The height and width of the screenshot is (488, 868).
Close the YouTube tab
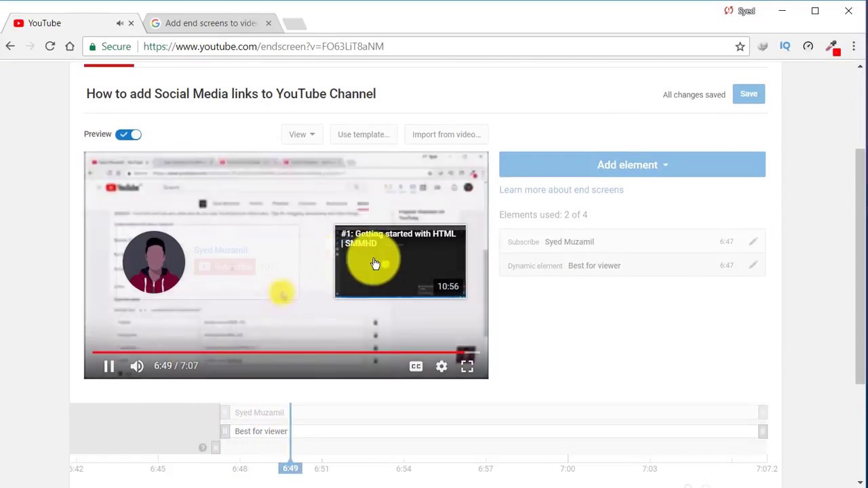[x=131, y=23]
